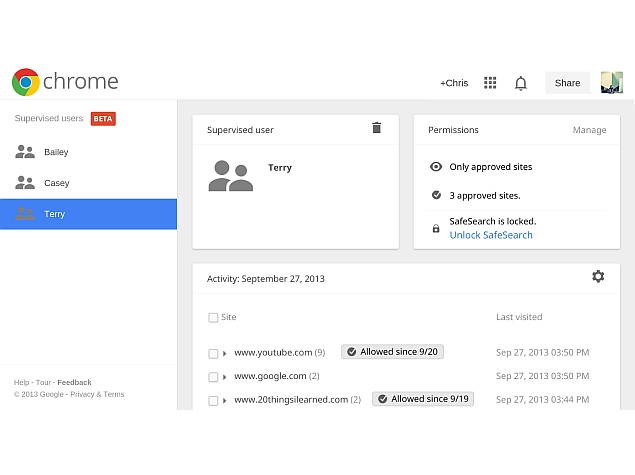Screen dimensions: 635x475
Task: Open the Privacy & Terms link
Action: click(97, 394)
